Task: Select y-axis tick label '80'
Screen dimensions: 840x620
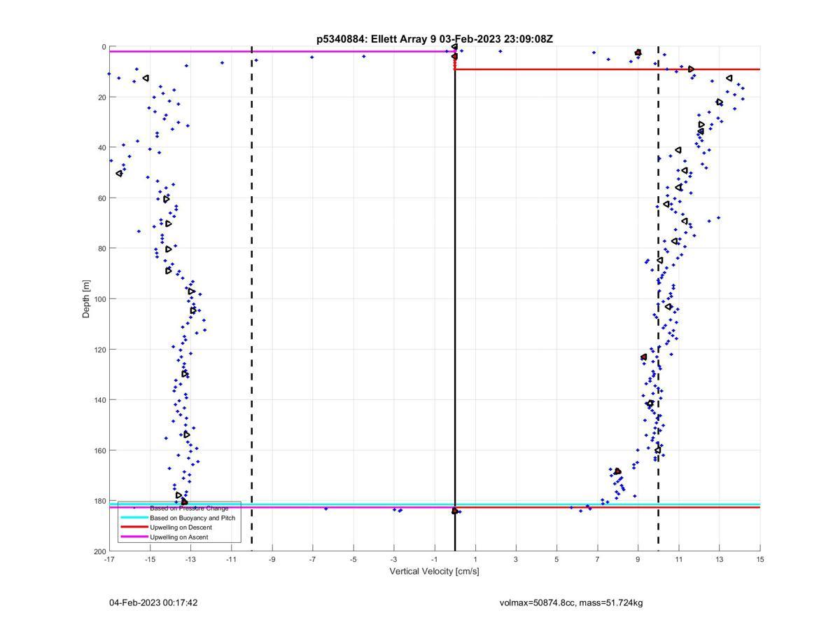Action: [x=102, y=249]
